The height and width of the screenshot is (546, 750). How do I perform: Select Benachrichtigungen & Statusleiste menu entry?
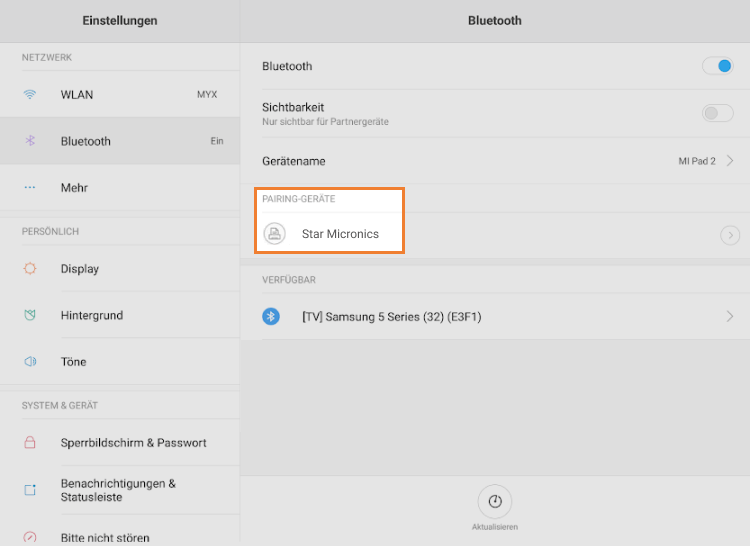(x=118, y=490)
